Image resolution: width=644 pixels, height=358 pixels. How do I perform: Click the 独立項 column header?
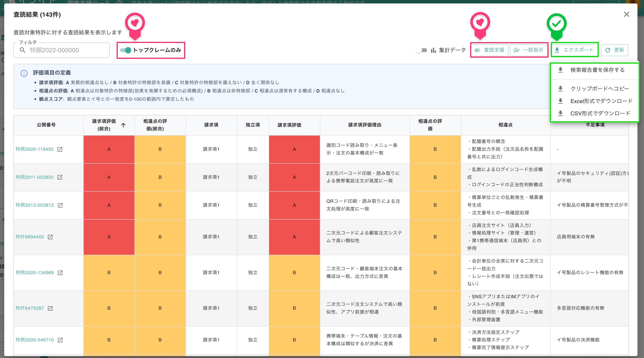point(253,125)
